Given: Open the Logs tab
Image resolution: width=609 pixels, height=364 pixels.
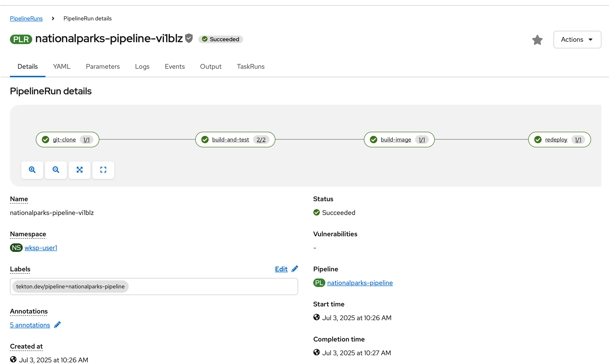Looking at the screenshot, I should (x=142, y=66).
